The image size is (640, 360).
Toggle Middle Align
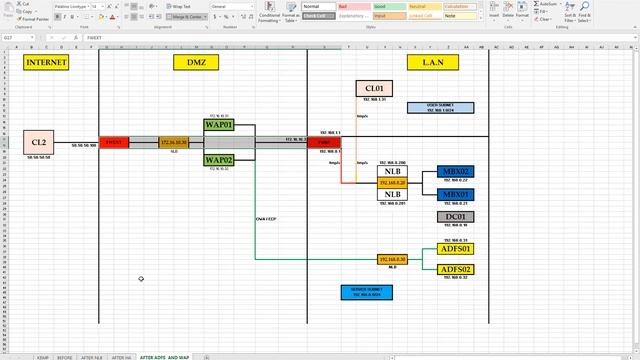click(134, 7)
